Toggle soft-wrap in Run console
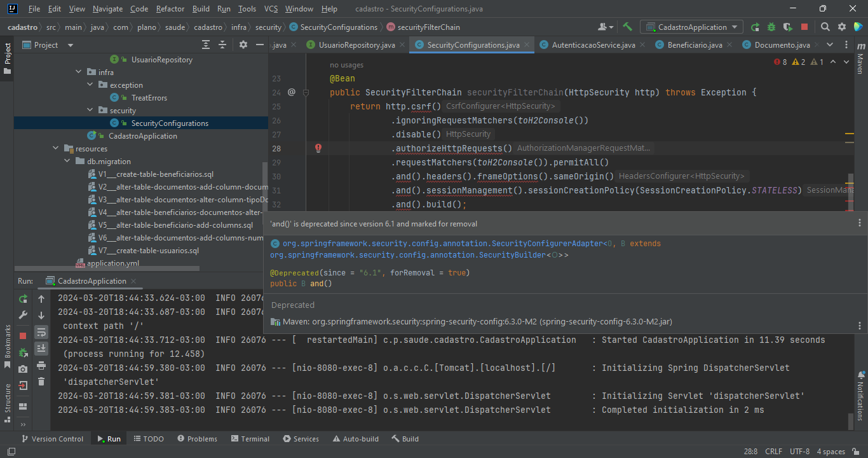Viewport: 868px width, 458px height. [x=41, y=332]
